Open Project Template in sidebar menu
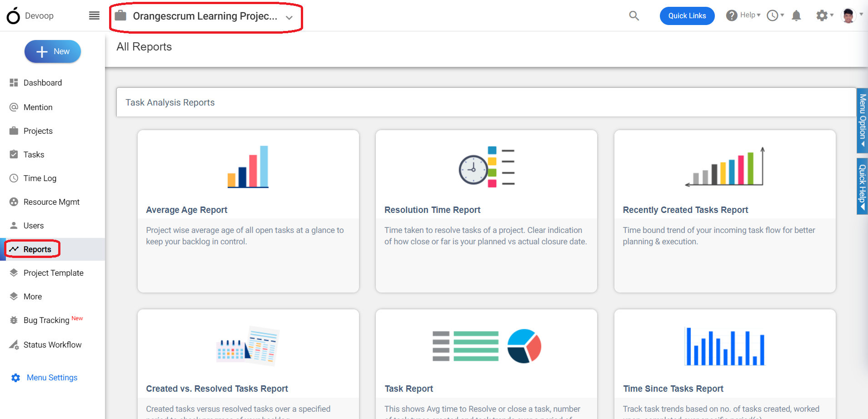The image size is (868, 419). click(x=54, y=273)
